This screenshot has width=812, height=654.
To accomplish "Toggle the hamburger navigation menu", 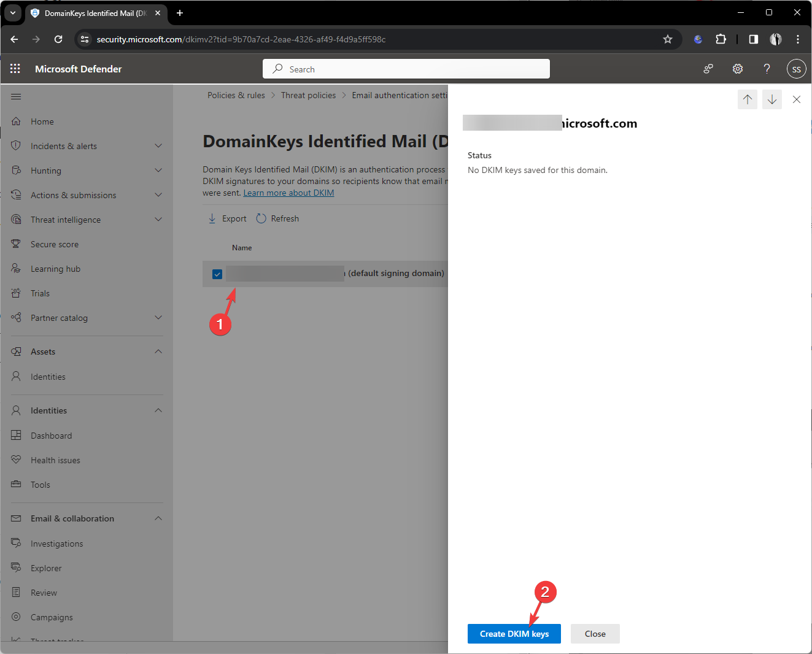I will [x=16, y=96].
